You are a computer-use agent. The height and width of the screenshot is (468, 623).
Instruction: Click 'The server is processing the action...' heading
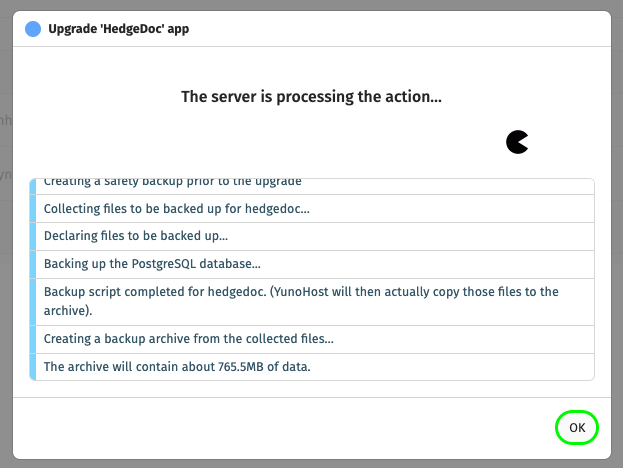click(312, 97)
